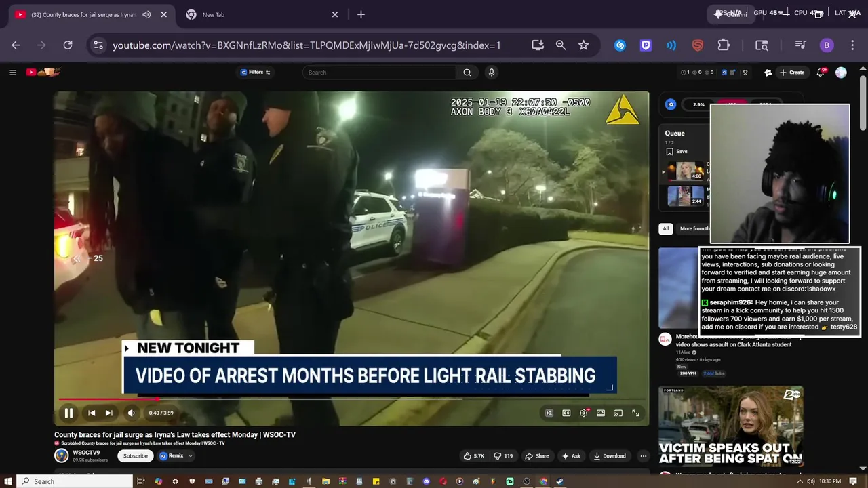This screenshot has height=488, width=868.
Task: Open tab search side panel icon
Action: (762, 45)
